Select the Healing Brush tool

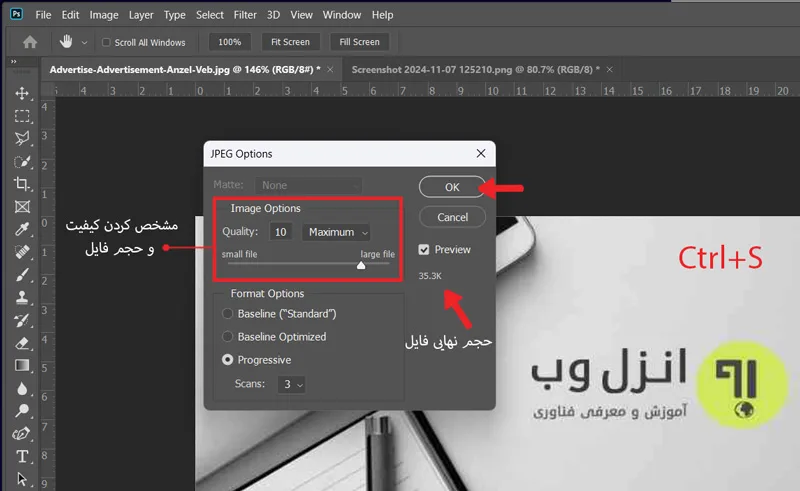(22, 252)
